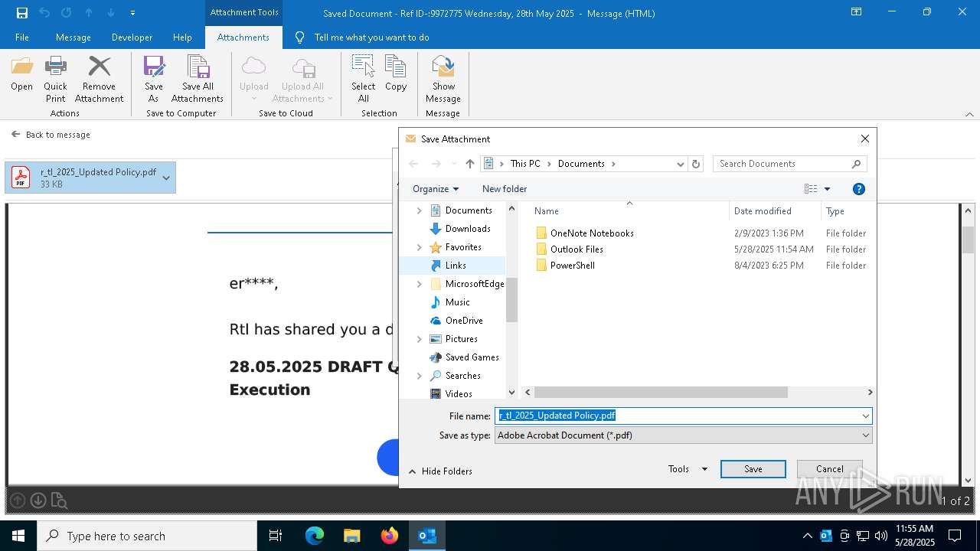The image size is (980, 551).
Task: Refresh the Documents folder view
Action: point(696,164)
